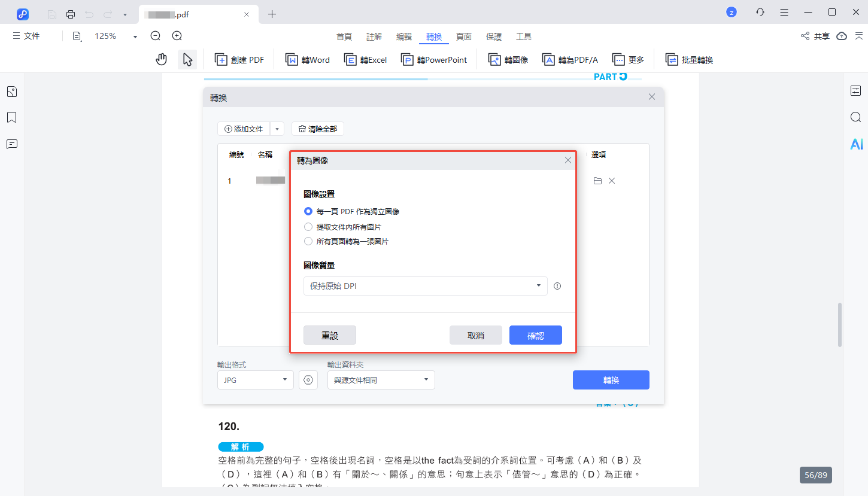Switch to the 編輯 tab
Viewport: 868px width, 496px height.
pyautogui.click(x=404, y=36)
